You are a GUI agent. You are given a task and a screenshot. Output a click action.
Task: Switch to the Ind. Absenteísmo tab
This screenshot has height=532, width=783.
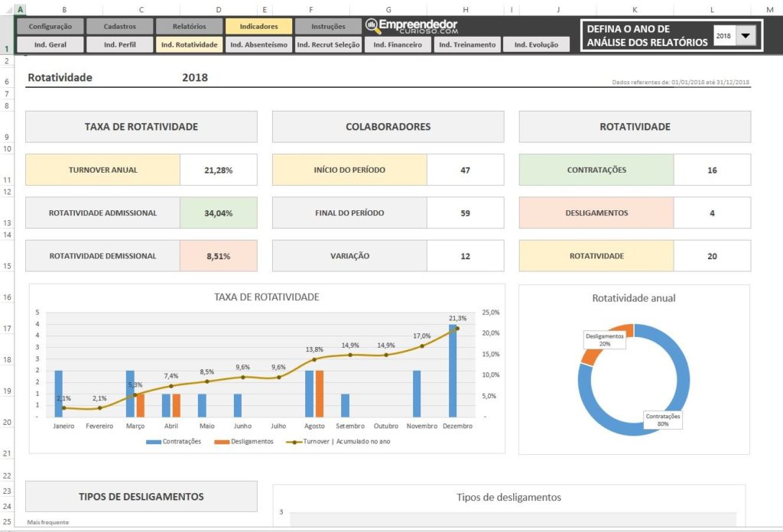coord(258,44)
